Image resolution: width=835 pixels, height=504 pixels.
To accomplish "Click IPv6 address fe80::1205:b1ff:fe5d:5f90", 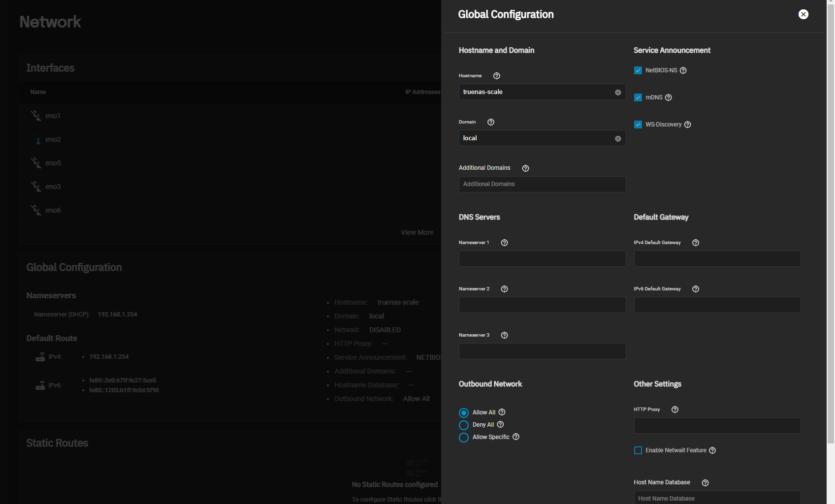I will coord(124,390).
